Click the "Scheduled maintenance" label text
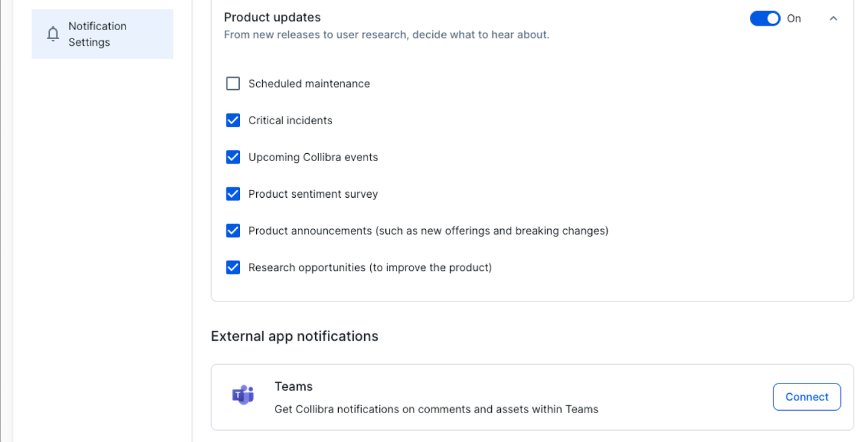The width and height of the screenshot is (868, 442). [309, 84]
